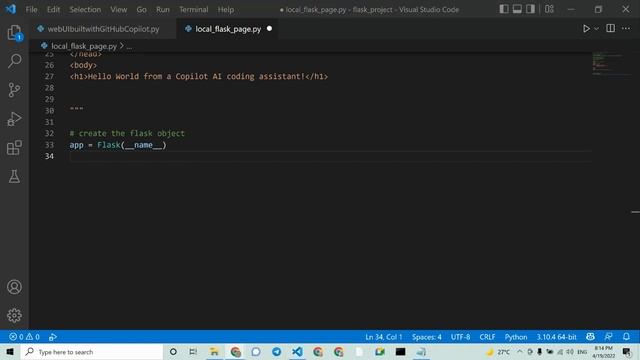
Task: Open the notifications bell
Action: tap(626, 337)
